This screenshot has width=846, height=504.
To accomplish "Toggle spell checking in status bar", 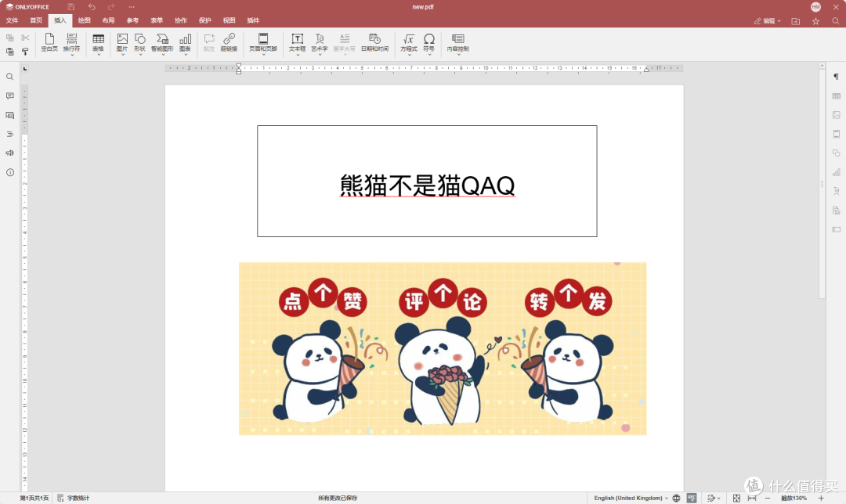I will [692, 498].
